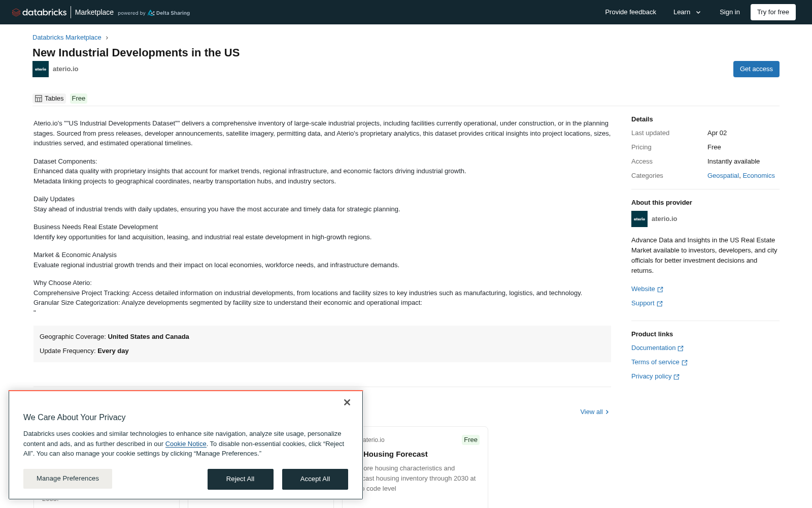Image resolution: width=812 pixels, height=508 pixels.
Task: Open Provide feedback in top bar
Action: pos(630,12)
